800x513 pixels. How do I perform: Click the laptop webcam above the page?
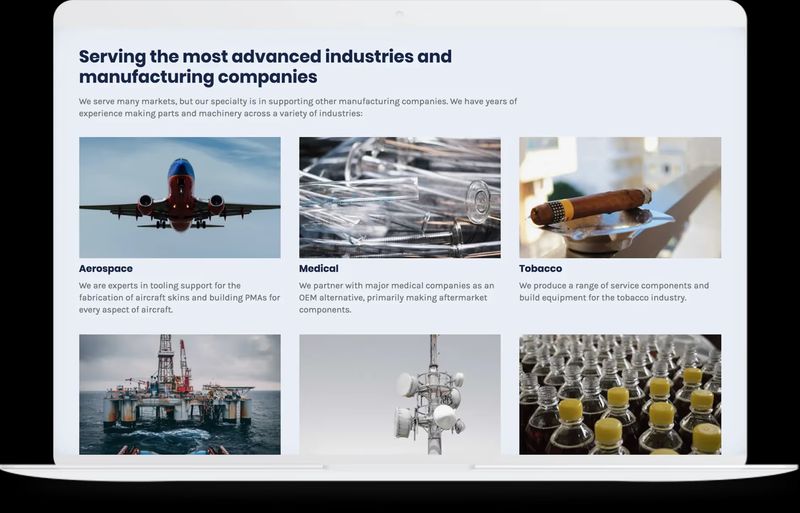pyautogui.click(x=400, y=14)
